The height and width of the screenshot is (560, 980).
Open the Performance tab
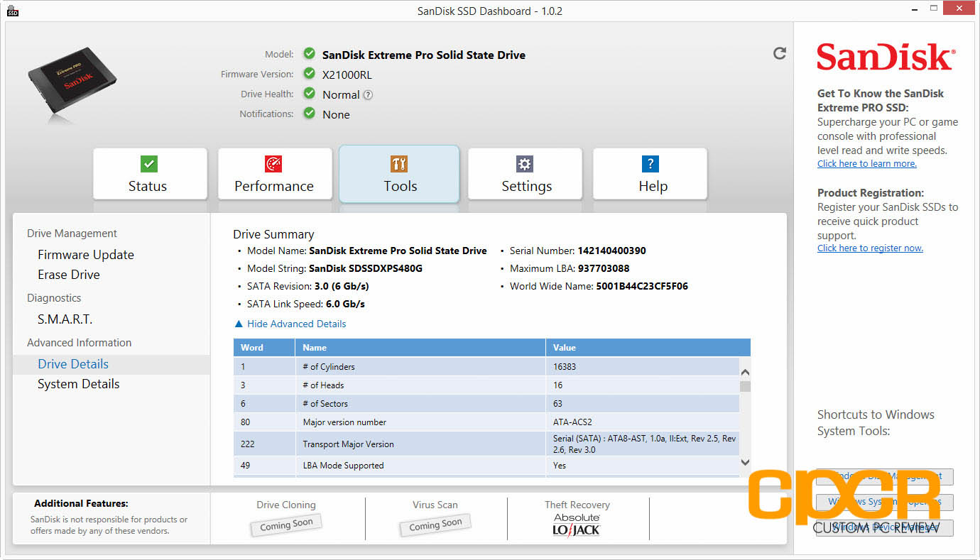click(x=275, y=174)
